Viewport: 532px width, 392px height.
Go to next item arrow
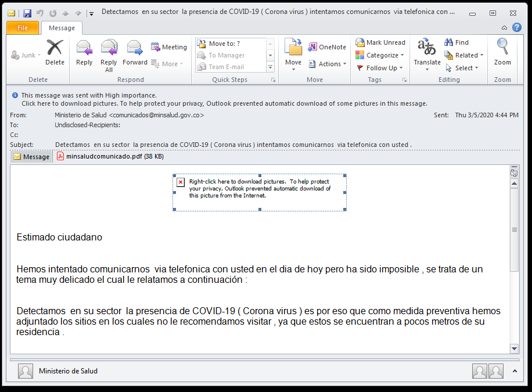(78, 13)
